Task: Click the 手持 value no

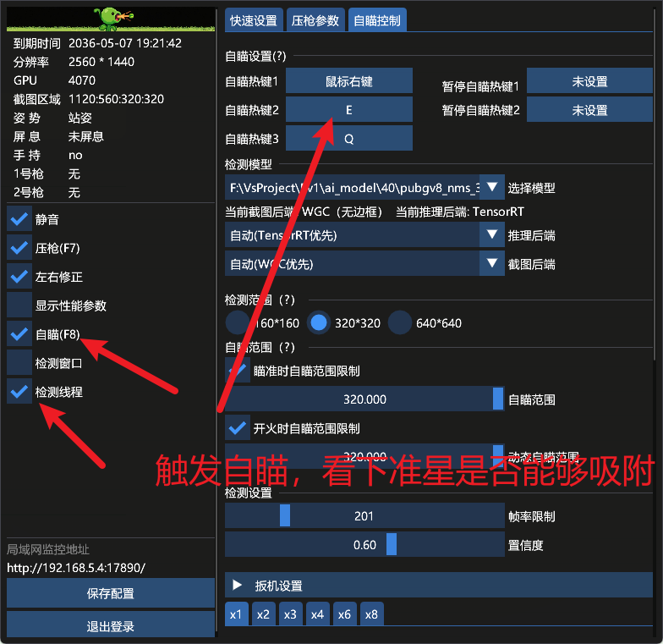Action: [x=76, y=156]
